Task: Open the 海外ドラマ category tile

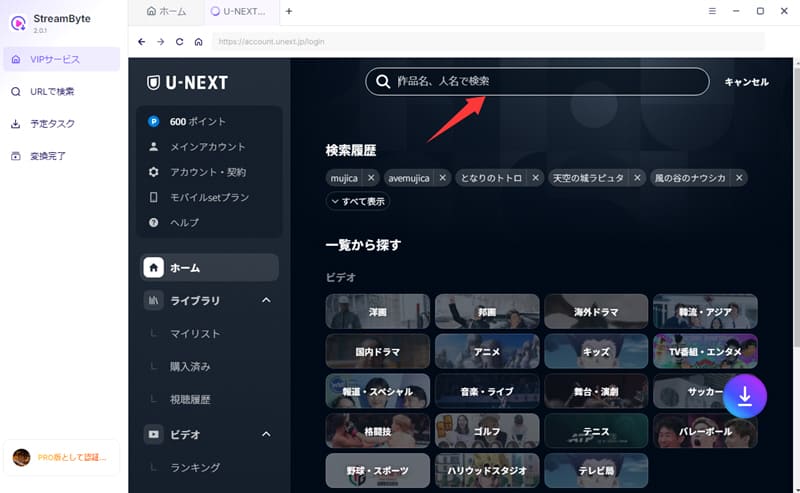Action: point(596,311)
